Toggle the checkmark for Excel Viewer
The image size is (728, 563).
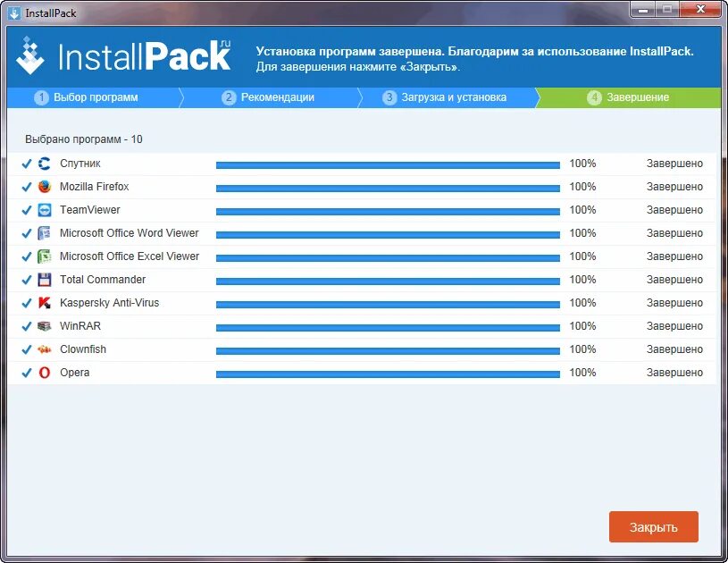[x=27, y=256]
